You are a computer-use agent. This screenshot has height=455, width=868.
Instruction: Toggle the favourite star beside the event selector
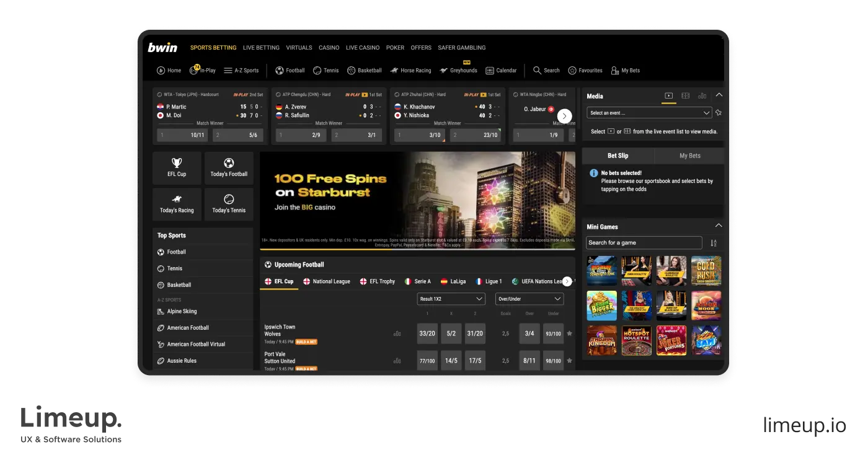[x=719, y=112]
